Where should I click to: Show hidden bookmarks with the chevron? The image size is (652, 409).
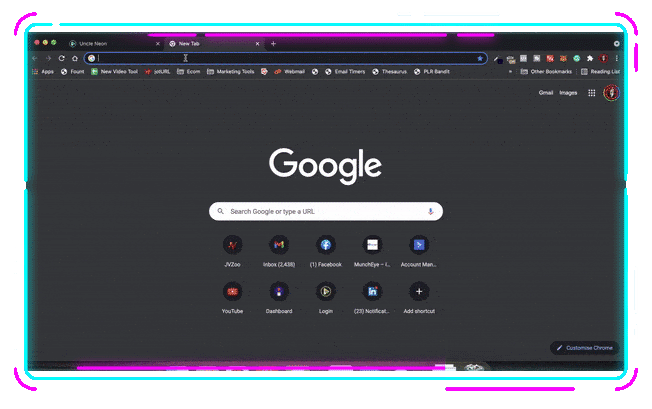510,71
